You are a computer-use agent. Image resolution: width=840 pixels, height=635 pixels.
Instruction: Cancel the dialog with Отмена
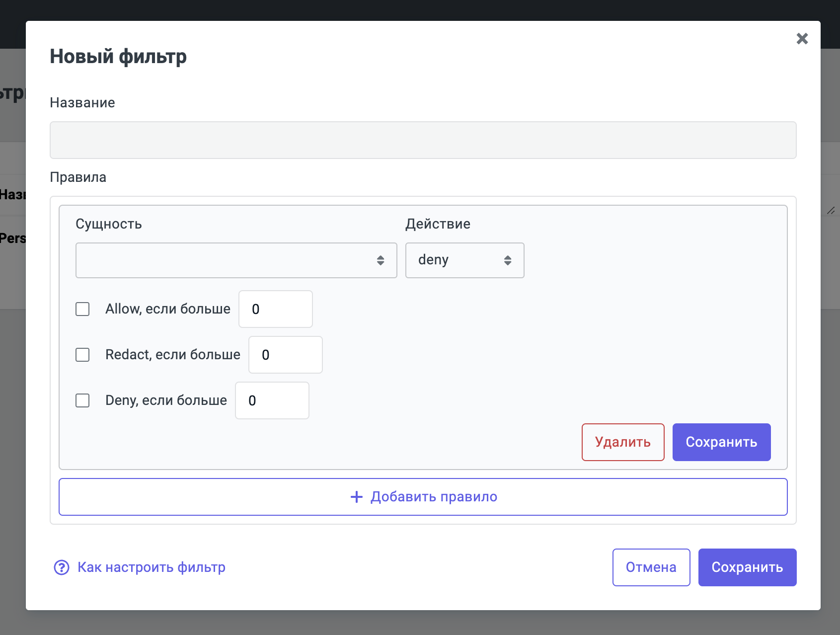[651, 567]
